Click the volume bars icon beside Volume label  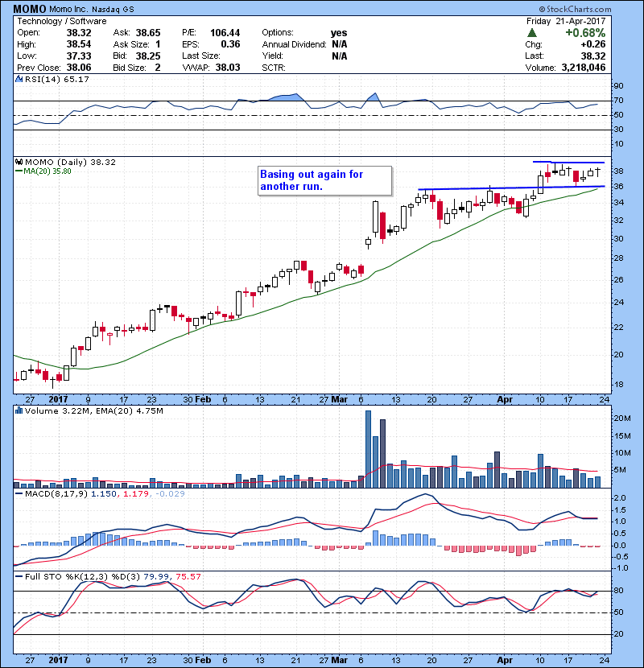(x=19, y=410)
